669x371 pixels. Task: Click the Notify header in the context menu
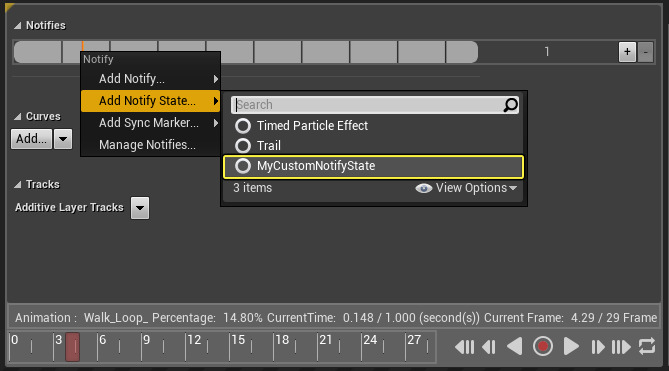click(x=98, y=59)
